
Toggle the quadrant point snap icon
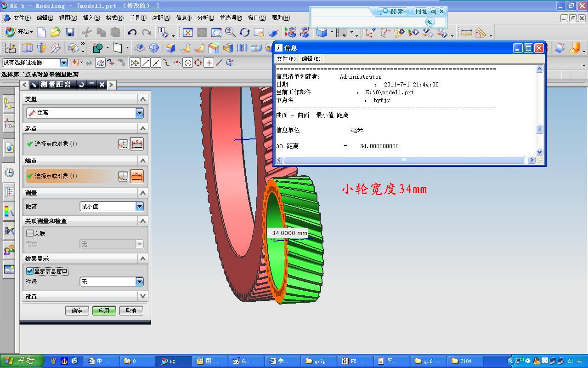click(x=198, y=63)
